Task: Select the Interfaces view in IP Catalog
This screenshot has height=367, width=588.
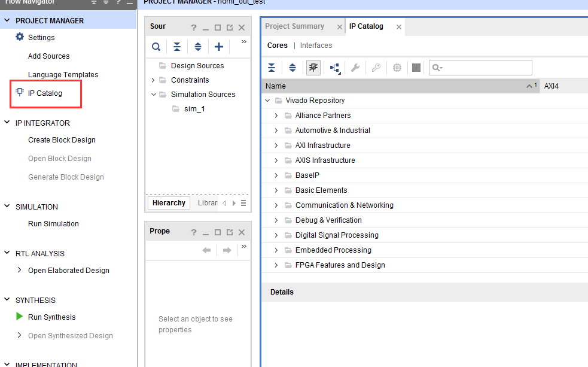Action: (316, 46)
